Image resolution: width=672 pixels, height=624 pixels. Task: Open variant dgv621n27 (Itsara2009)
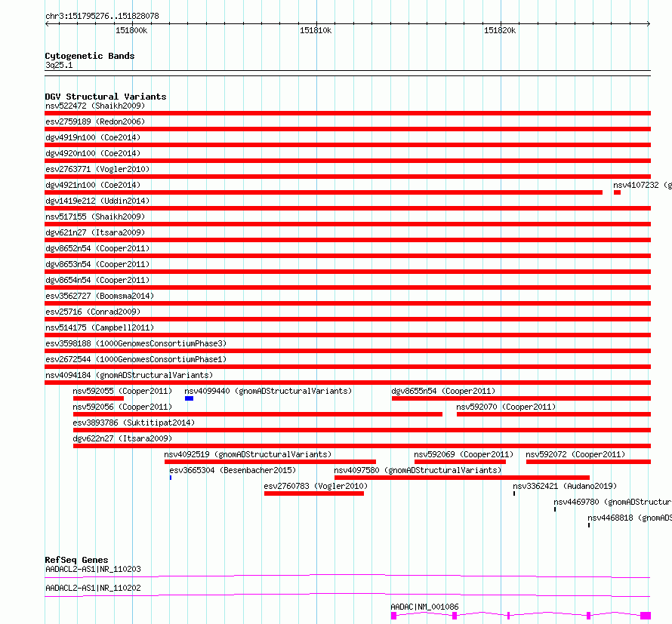(347, 240)
